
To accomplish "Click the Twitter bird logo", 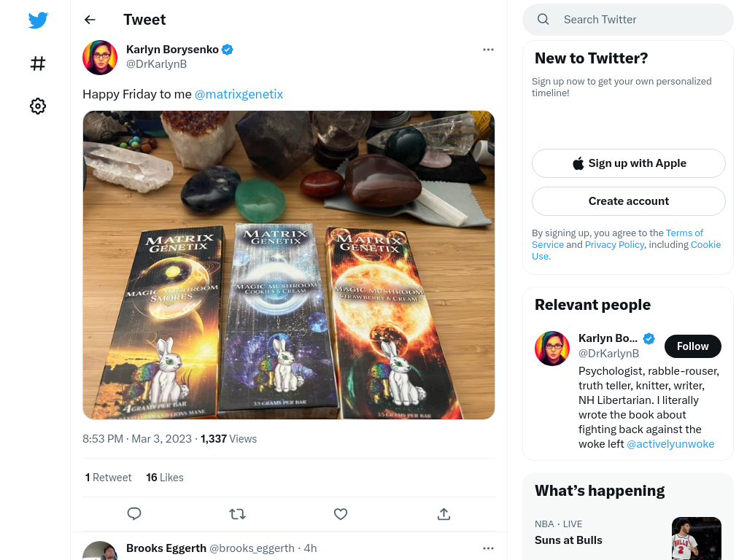I will coord(38,20).
